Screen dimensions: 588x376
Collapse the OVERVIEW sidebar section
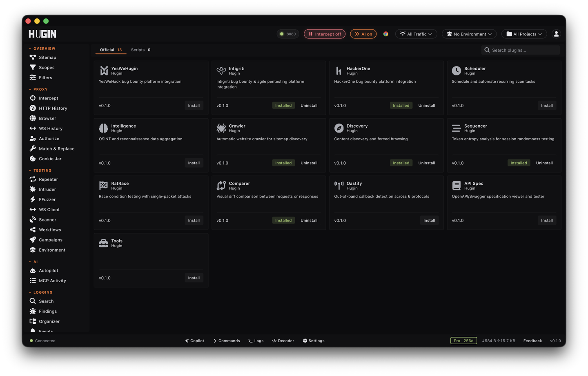(x=42, y=49)
